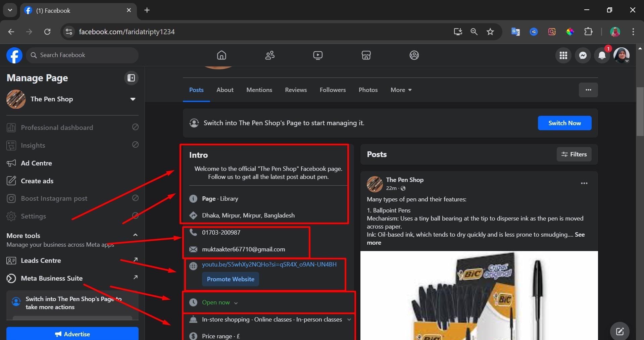
Task: Reload the page with the refresh icon
Action: [x=47, y=32]
